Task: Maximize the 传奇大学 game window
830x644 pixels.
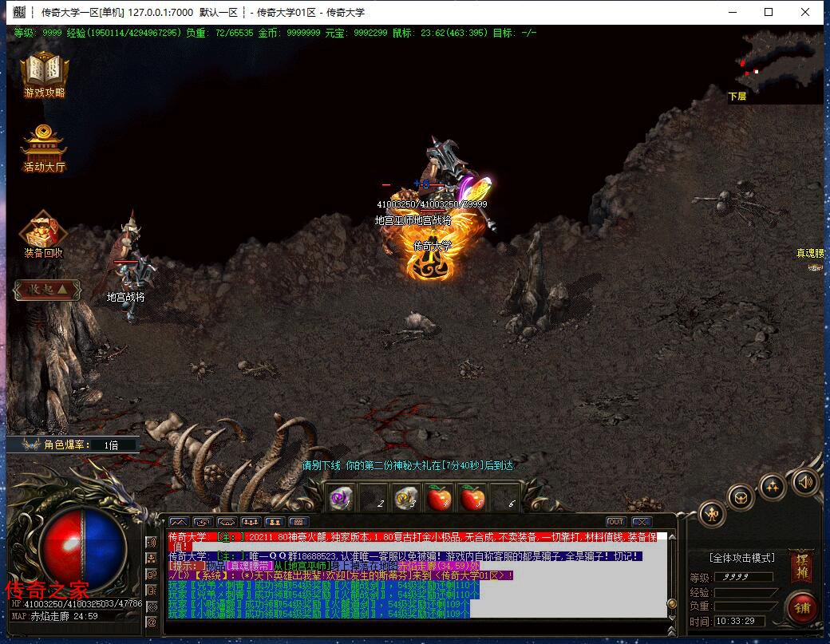Action: point(769,12)
